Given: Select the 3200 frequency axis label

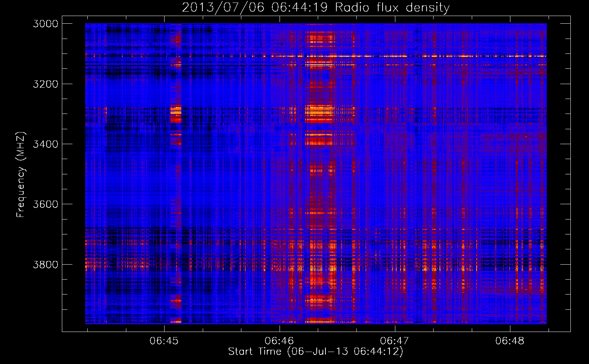Looking at the screenshot, I should click(46, 84).
